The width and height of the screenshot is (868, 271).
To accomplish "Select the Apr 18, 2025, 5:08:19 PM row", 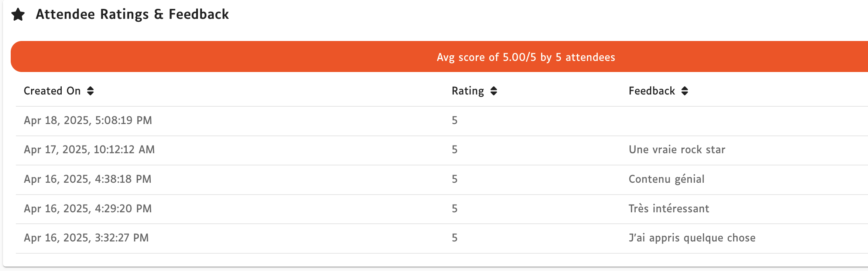I will pos(88,120).
